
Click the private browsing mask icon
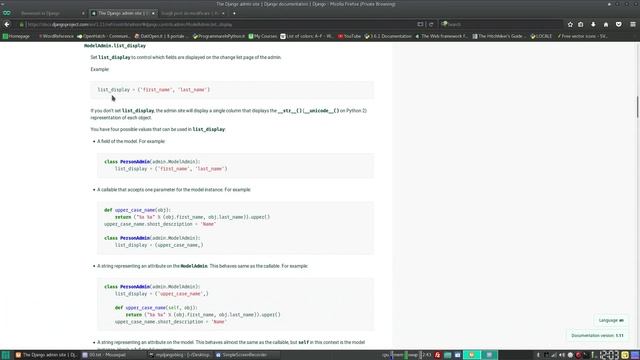pyautogui.click(x=7, y=13)
